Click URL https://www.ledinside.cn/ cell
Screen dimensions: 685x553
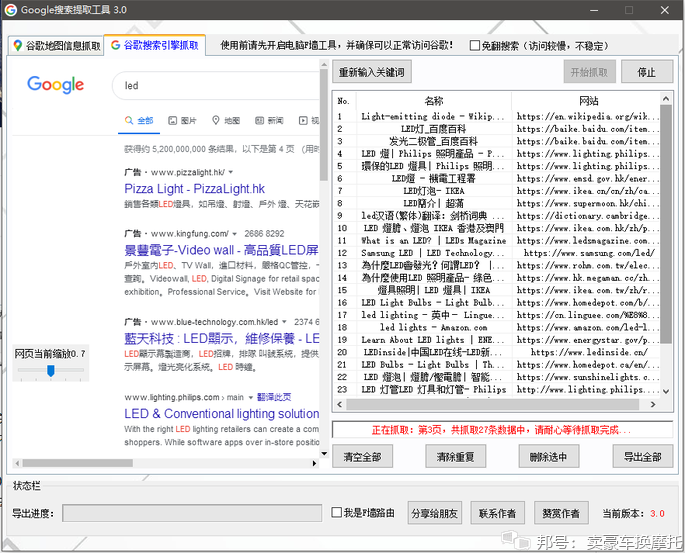click(589, 352)
